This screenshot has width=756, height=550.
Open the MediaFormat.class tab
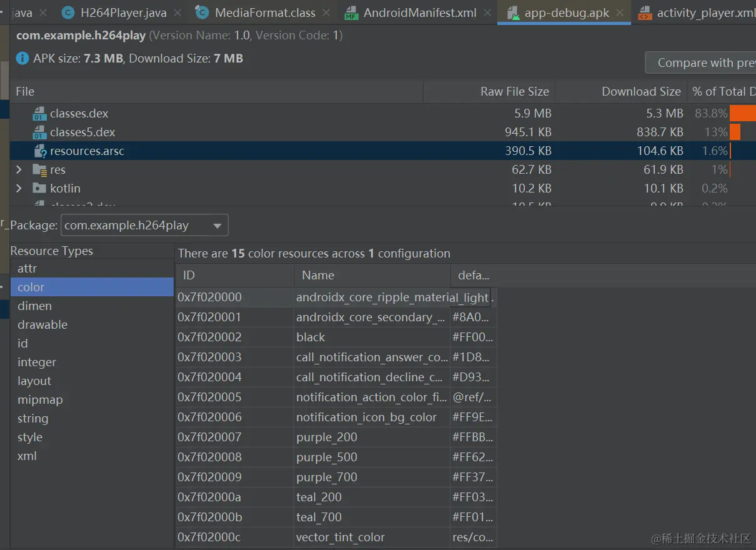(x=265, y=12)
